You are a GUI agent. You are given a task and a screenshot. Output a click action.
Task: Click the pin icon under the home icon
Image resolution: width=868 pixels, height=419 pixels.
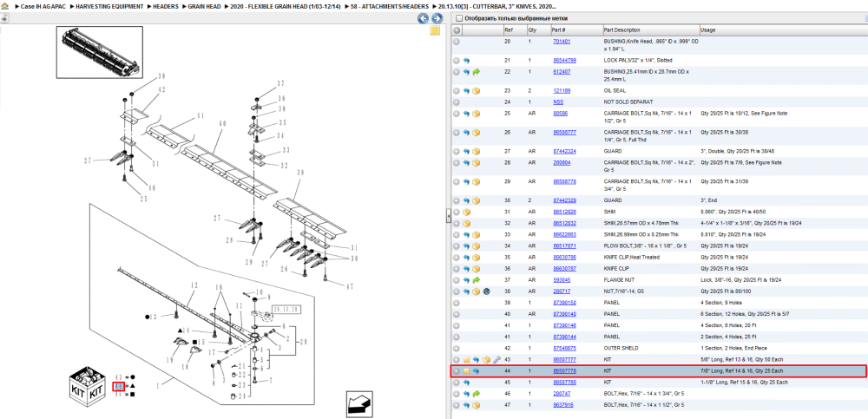point(3,18)
